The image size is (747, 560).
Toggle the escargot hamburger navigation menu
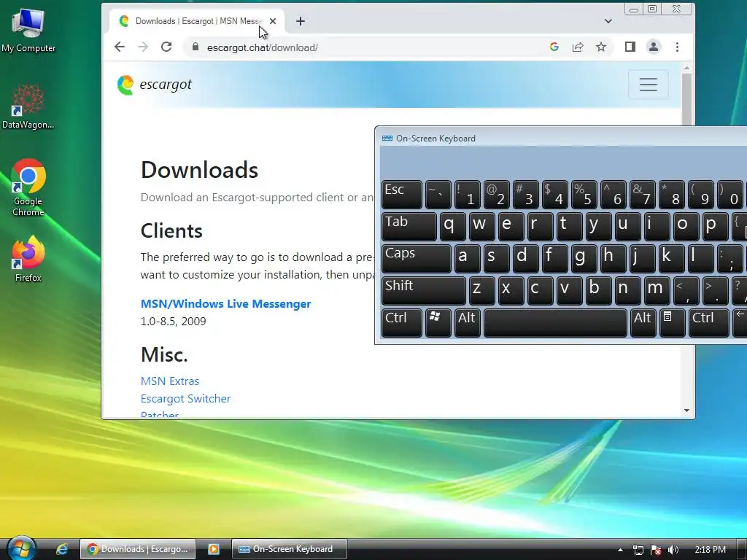[649, 85]
